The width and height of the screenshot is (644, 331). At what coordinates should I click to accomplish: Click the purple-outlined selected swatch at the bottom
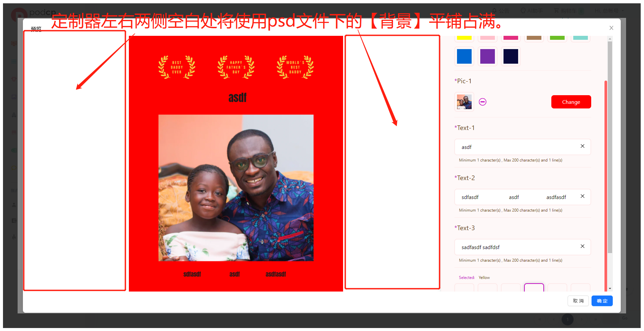click(534, 288)
